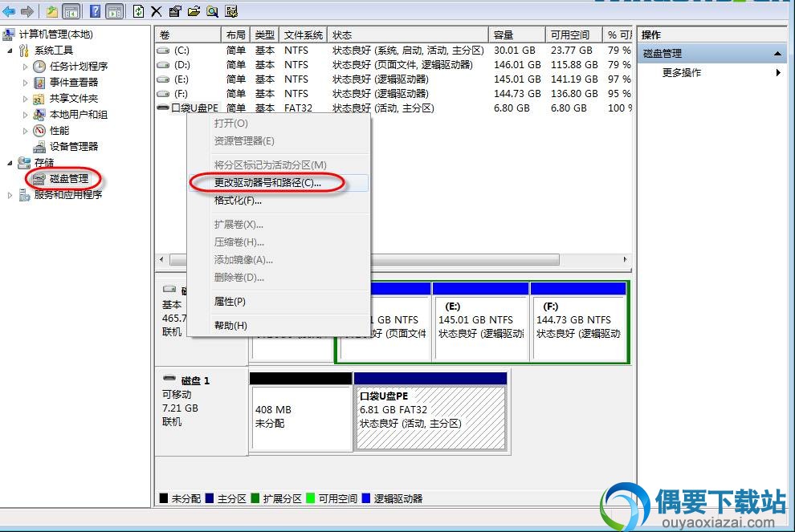795x532 pixels.
Task: Click the Properties icon in toolbar
Action: 175,11
